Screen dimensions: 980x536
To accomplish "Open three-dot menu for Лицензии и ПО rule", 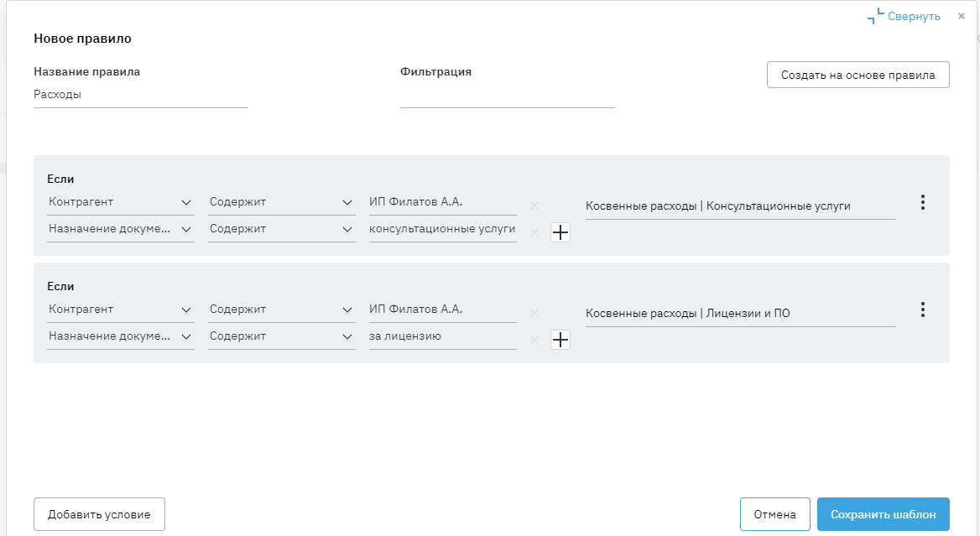I will (x=922, y=310).
